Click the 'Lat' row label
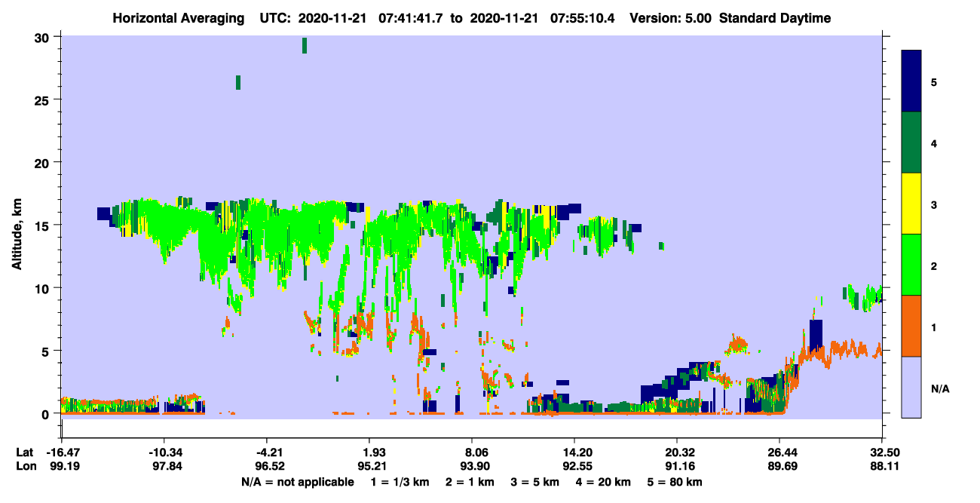The width and height of the screenshot is (980, 503). (x=25, y=452)
